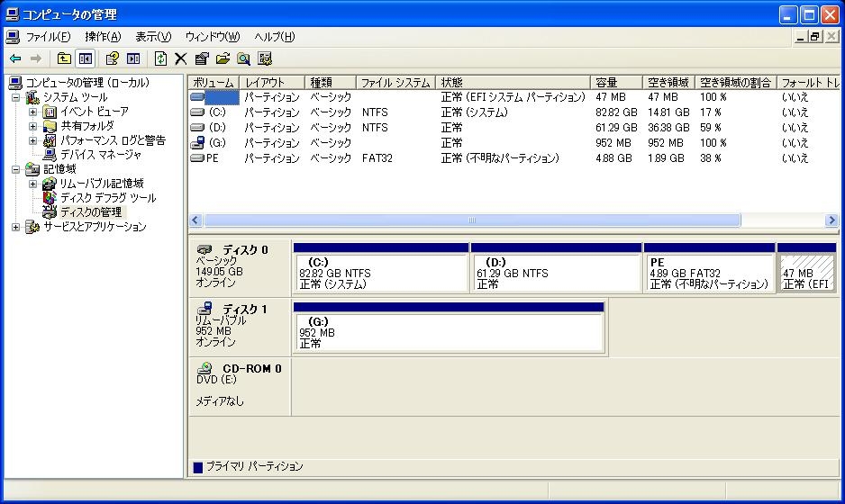Restore the inner console window on the menu bar
845x504 pixels.
coord(814,37)
